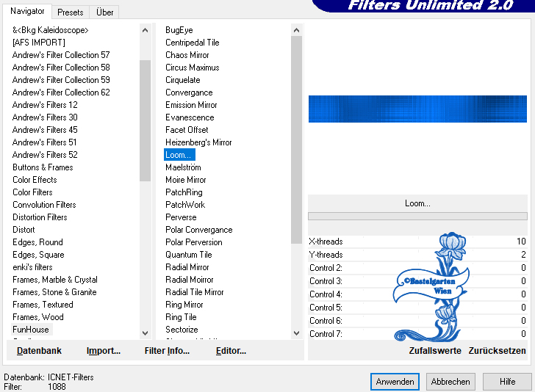Select Frames, Wood category
The height and width of the screenshot is (392, 535).
click(38, 317)
